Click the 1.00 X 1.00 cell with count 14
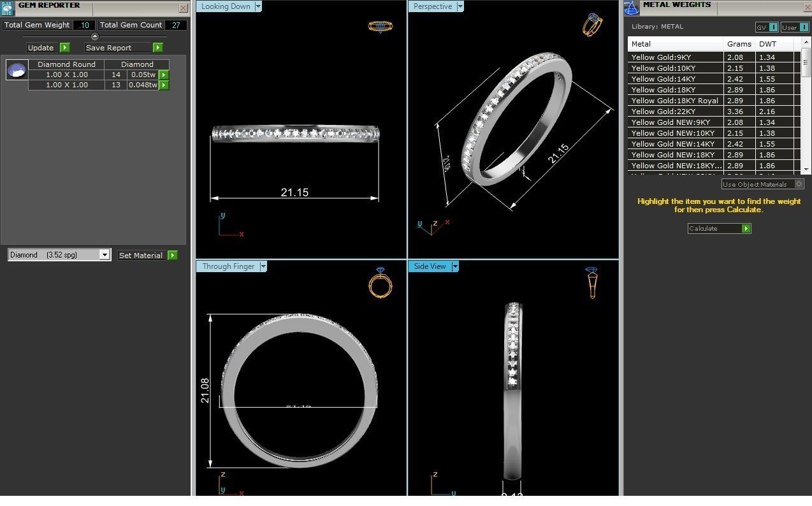The width and height of the screenshot is (812, 506). pos(66,75)
